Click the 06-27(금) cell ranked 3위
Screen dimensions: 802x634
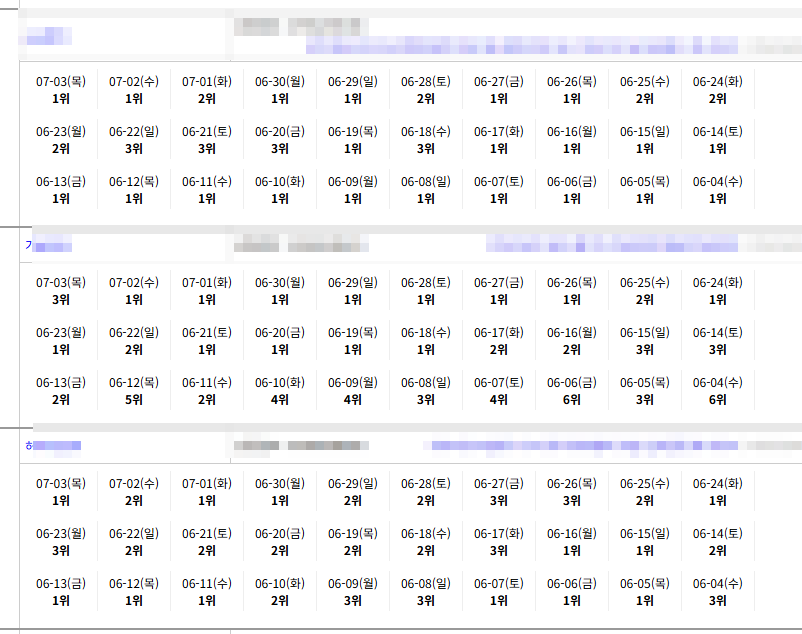click(x=499, y=492)
